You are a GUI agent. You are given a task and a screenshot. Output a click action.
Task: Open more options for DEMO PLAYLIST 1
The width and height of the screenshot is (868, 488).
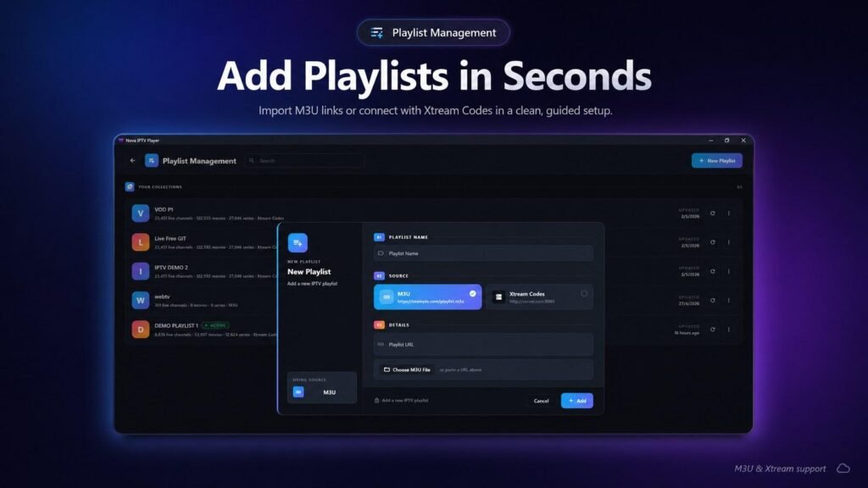tap(728, 330)
